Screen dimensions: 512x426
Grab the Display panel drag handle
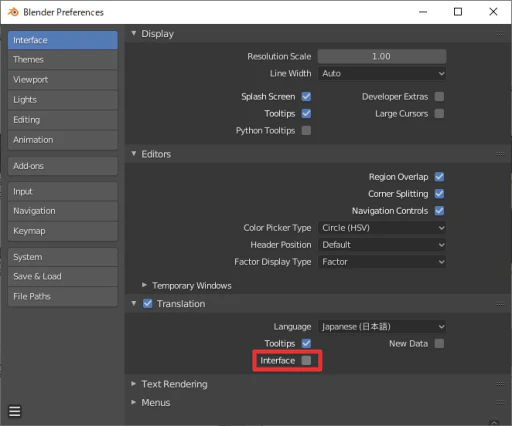click(500, 33)
